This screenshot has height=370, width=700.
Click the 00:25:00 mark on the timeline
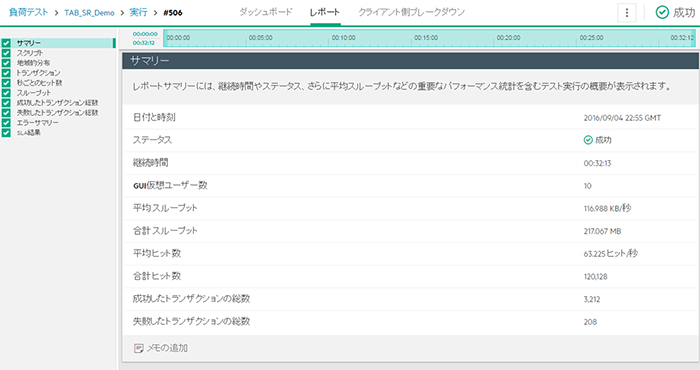[592, 38]
